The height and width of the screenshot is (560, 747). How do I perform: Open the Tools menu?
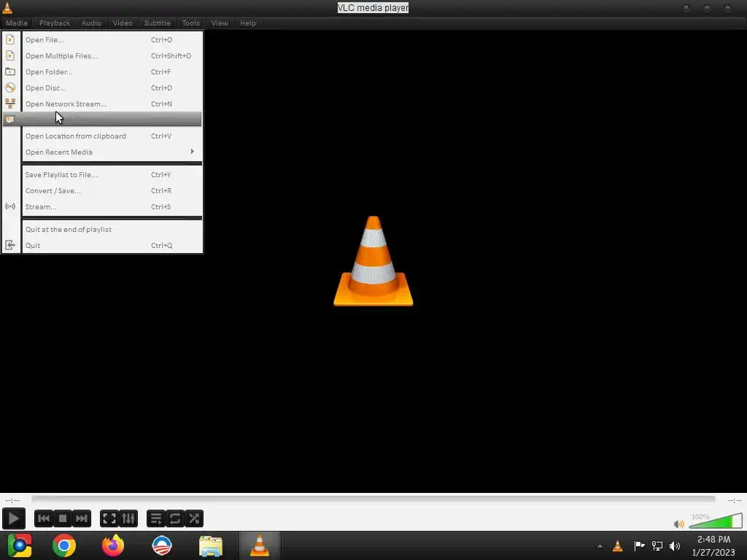[x=190, y=23]
